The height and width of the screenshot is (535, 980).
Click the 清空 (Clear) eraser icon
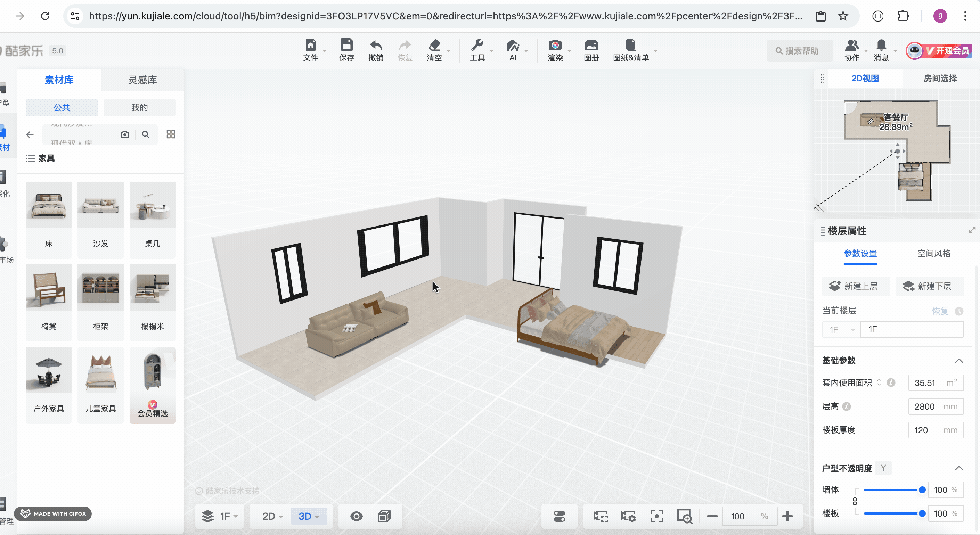(x=434, y=45)
